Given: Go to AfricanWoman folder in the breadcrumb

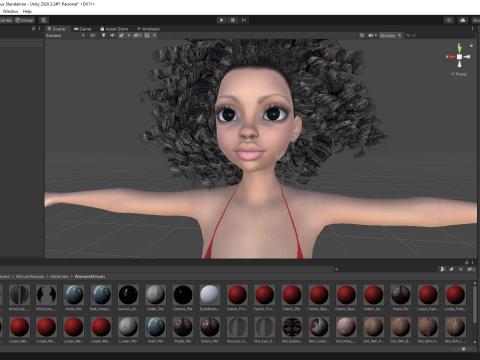Looking at the screenshot, I should point(30,277).
